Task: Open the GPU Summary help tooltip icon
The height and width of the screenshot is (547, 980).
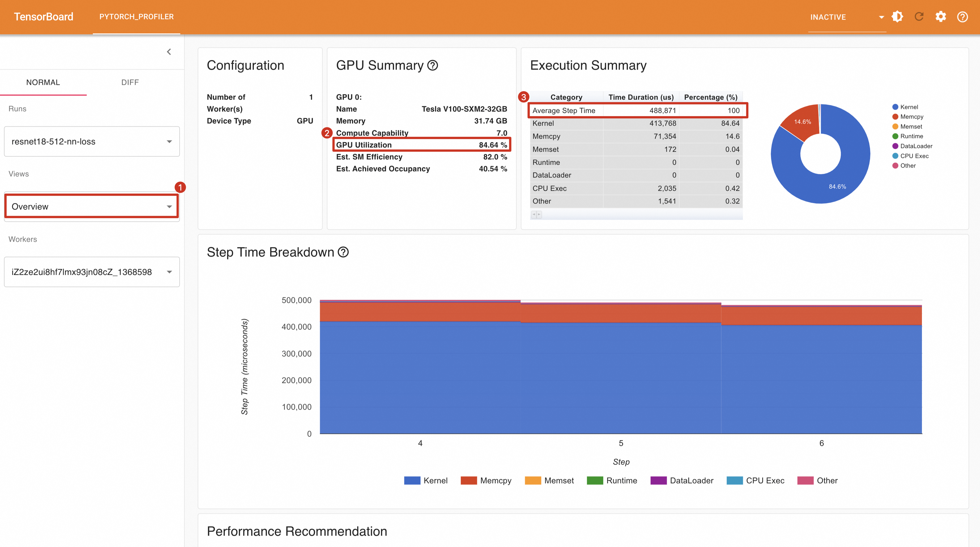Action: pos(433,65)
